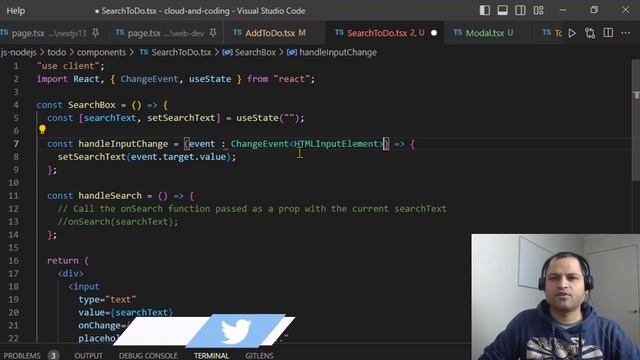Screen dimensions: 640x360
Task: Click line number 11 in the gutter
Action: tap(13, 196)
